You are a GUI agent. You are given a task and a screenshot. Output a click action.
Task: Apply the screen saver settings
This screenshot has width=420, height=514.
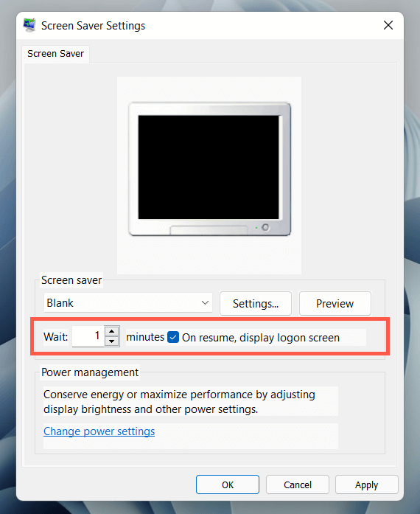click(x=367, y=485)
